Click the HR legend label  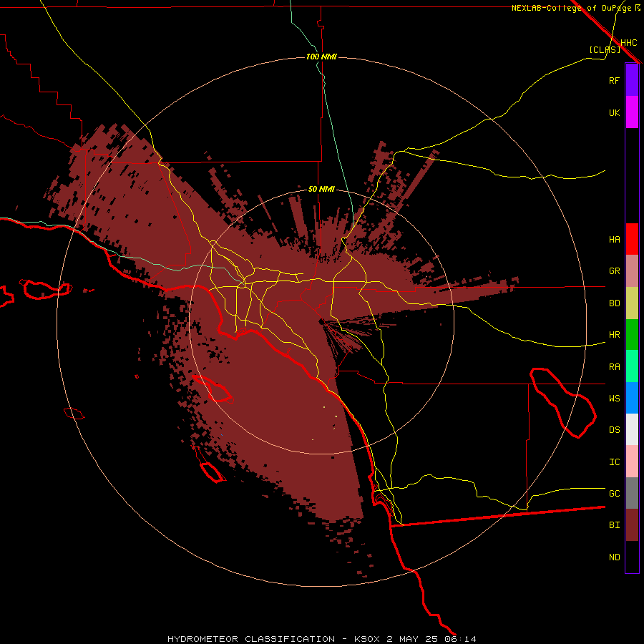click(615, 335)
